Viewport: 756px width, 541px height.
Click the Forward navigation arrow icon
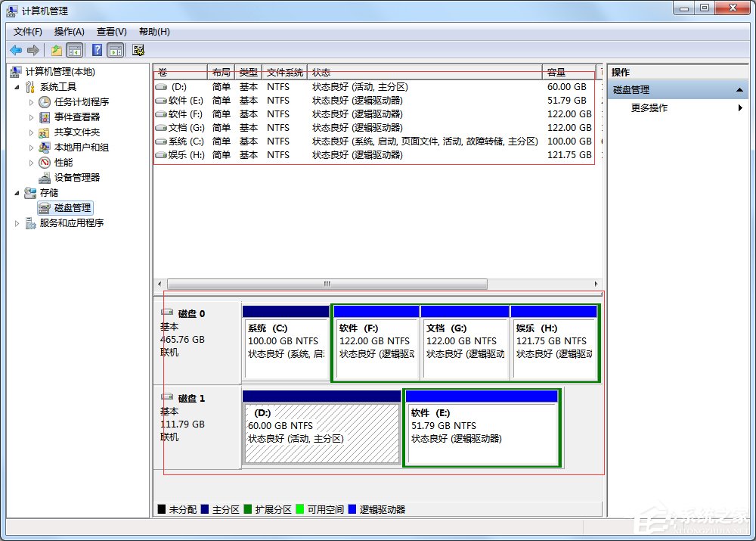point(34,50)
